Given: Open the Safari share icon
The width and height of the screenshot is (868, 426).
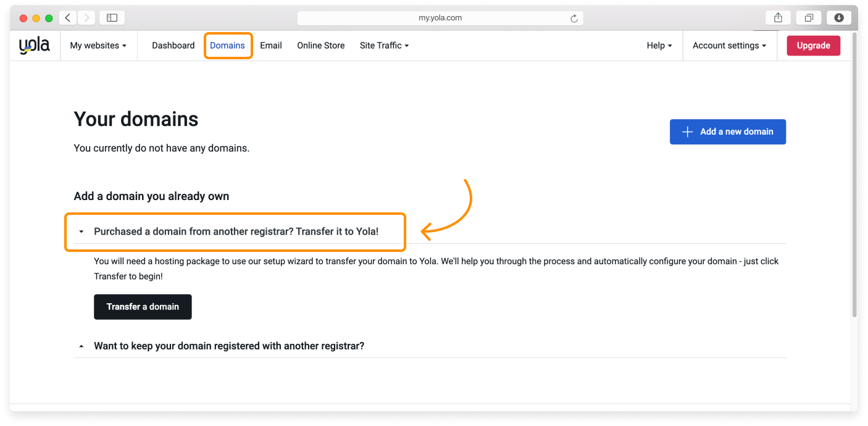Looking at the screenshot, I should (778, 18).
